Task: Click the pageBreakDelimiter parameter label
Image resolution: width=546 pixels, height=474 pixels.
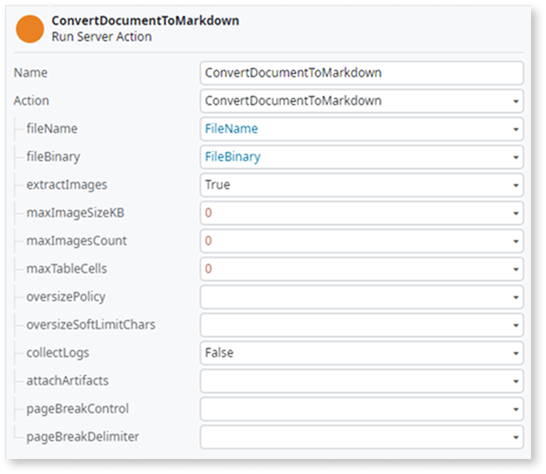Action: [83, 437]
